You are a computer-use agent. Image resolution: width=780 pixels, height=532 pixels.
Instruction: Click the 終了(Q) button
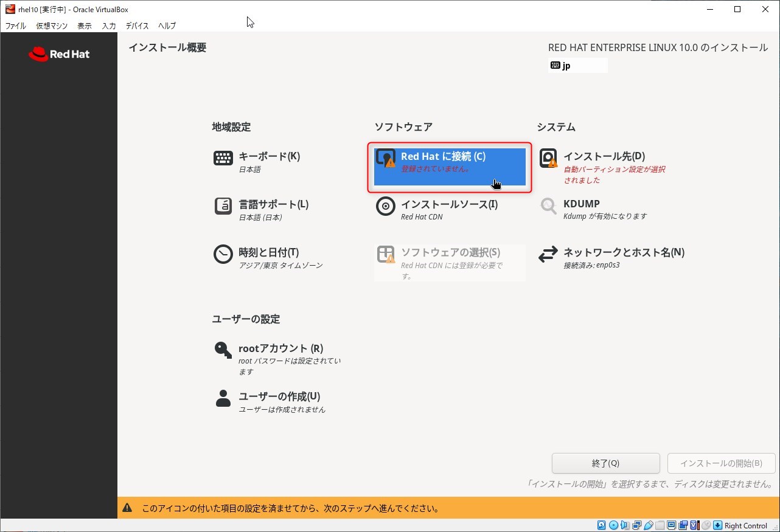605,463
